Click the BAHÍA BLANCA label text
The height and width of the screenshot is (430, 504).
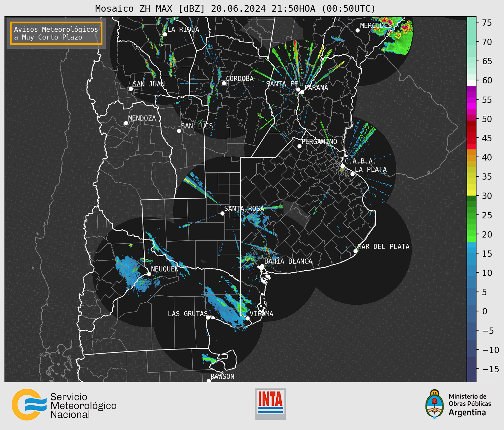click(288, 261)
